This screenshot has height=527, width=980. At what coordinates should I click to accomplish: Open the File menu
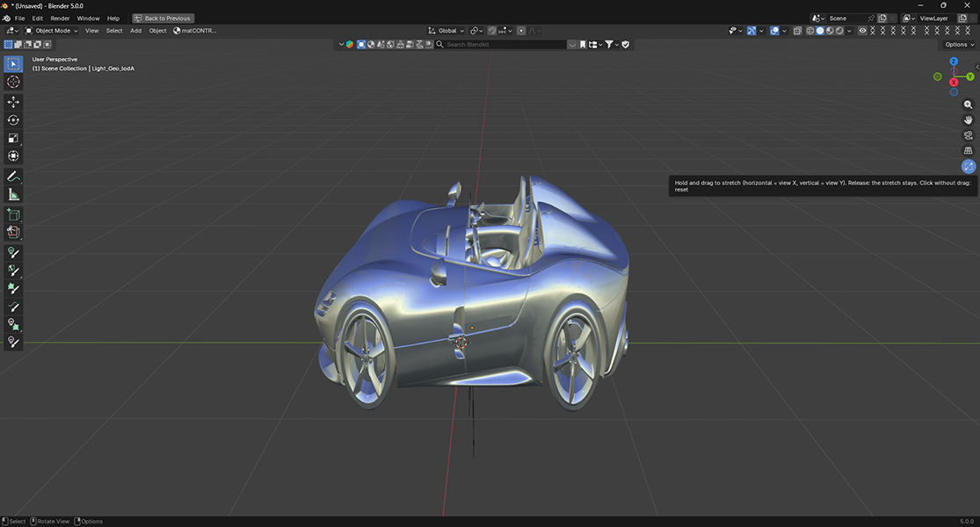19,18
